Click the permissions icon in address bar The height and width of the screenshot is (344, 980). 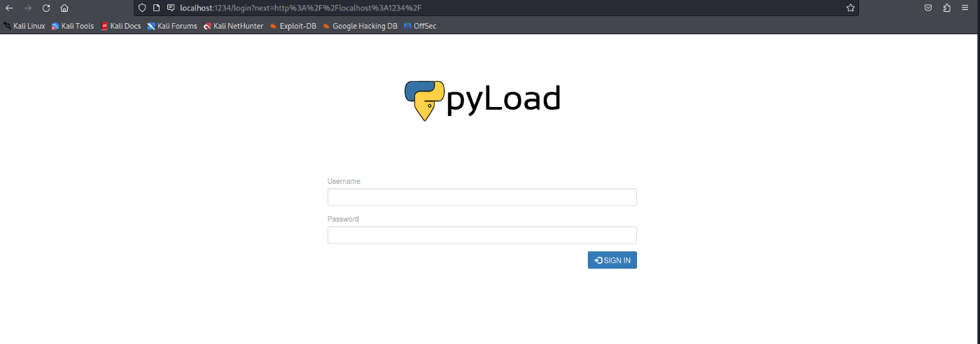170,8
